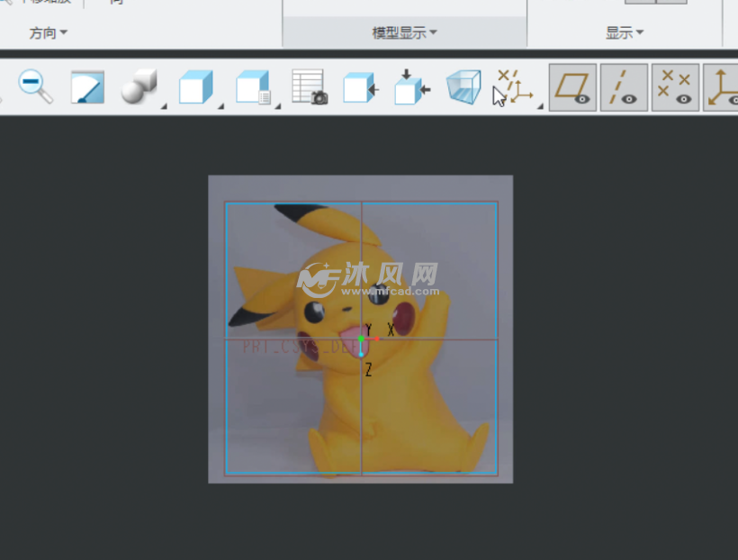
Task: Click the repaint brush icon
Action: pos(87,87)
